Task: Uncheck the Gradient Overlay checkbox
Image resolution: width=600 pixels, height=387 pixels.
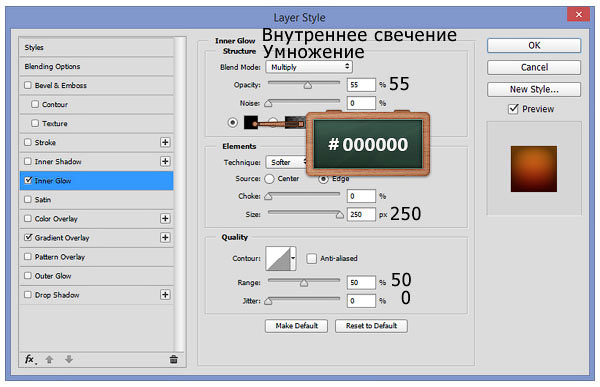Action: (x=28, y=237)
